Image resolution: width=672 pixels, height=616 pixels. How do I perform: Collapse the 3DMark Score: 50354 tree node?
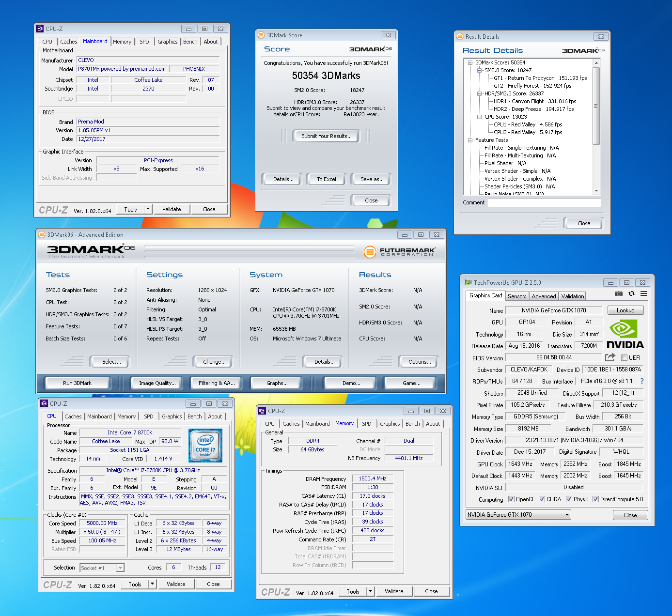(470, 62)
